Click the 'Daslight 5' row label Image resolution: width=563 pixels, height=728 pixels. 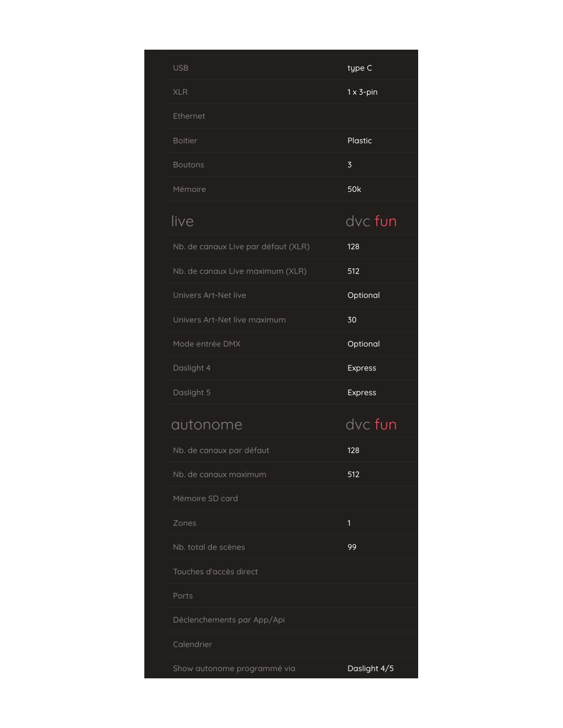[x=191, y=393]
